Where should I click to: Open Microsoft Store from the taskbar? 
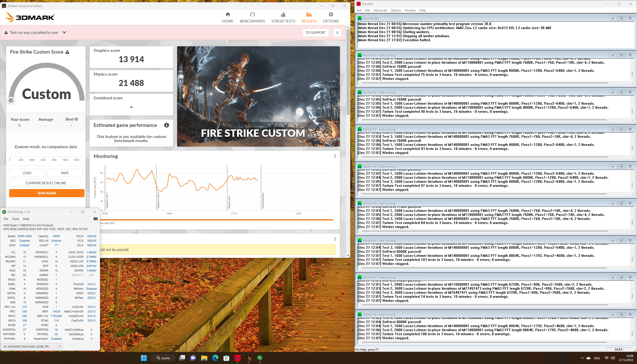227,358
